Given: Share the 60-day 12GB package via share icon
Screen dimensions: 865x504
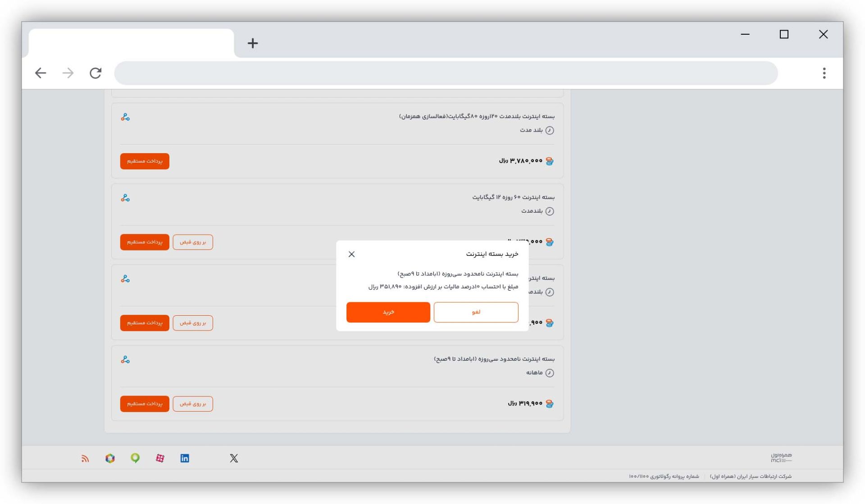Looking at the screenshot, I should click(x=125, y=198).
